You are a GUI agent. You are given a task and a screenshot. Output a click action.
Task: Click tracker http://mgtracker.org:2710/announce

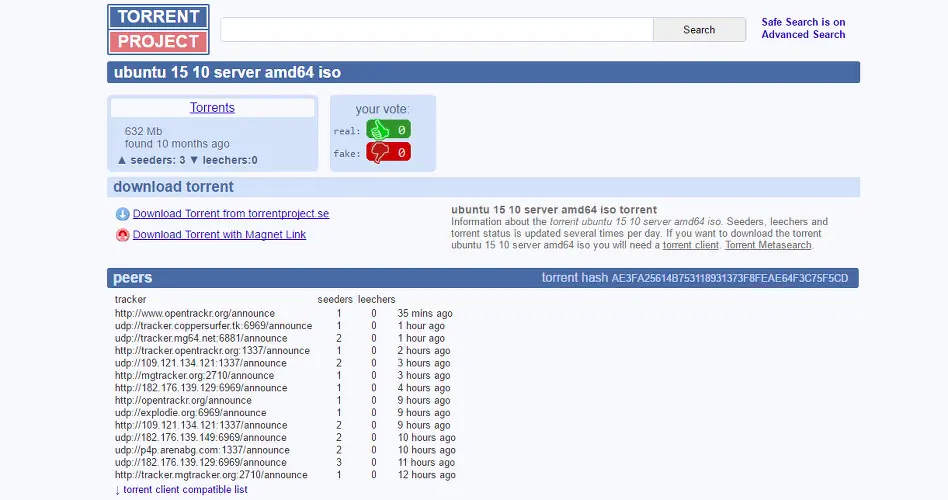point(194,375)
